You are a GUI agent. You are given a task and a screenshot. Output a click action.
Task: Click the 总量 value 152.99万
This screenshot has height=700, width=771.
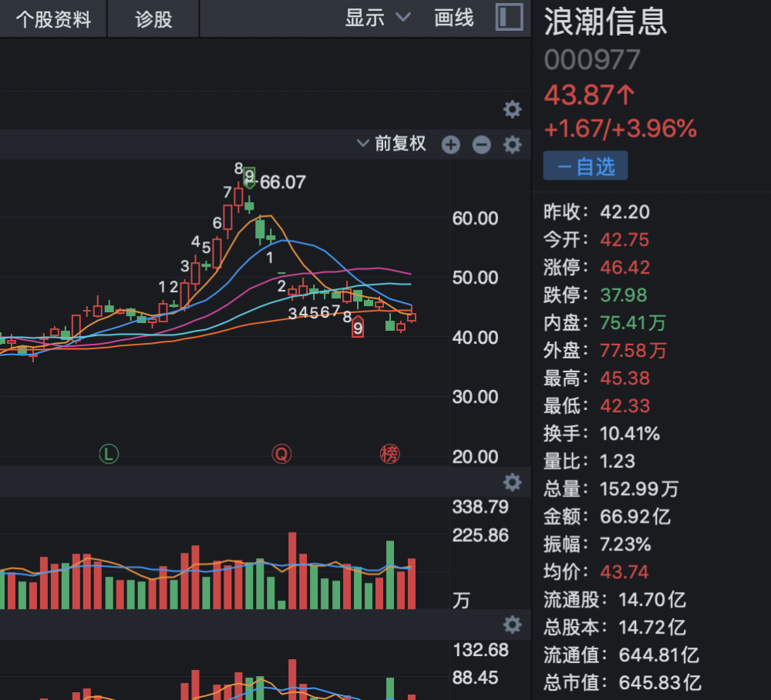point(639,489)
